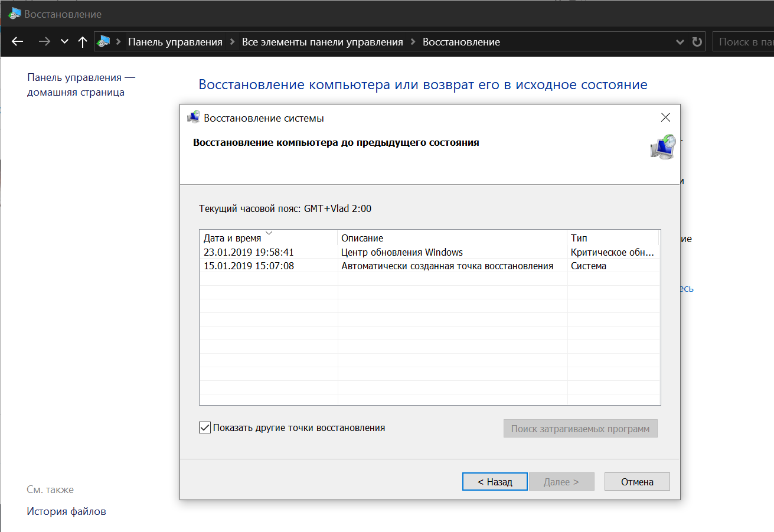Click 'Автоматически созданная точка восстановления' cell

(448, 266)
